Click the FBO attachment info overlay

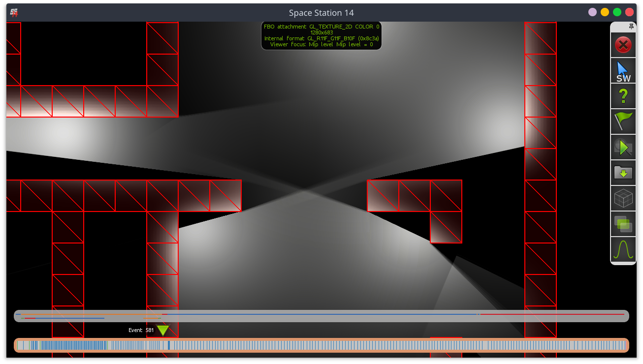(321, 35)
